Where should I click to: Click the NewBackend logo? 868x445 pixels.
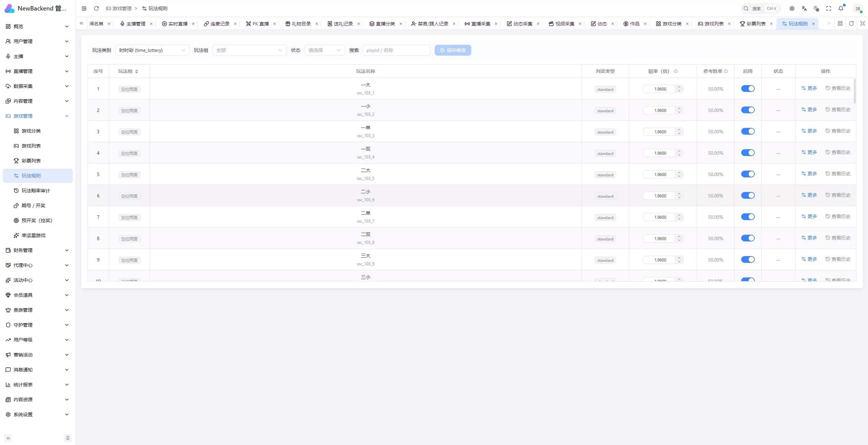pos(9,8)
